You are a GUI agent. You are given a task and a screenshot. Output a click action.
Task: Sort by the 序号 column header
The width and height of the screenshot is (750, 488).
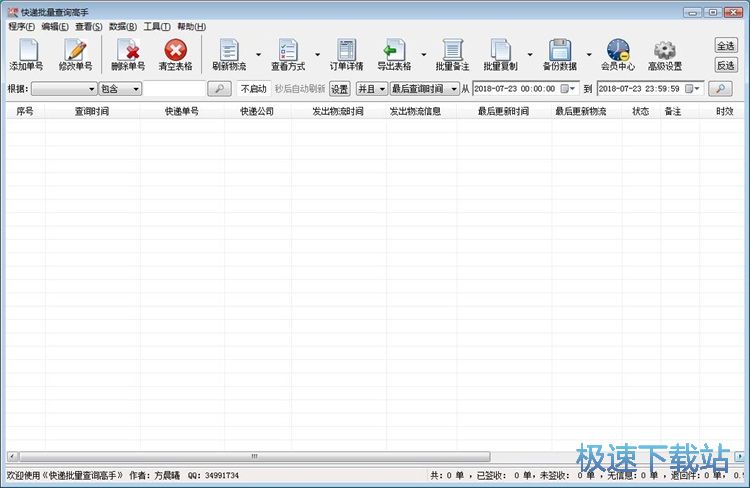(25, 111)
